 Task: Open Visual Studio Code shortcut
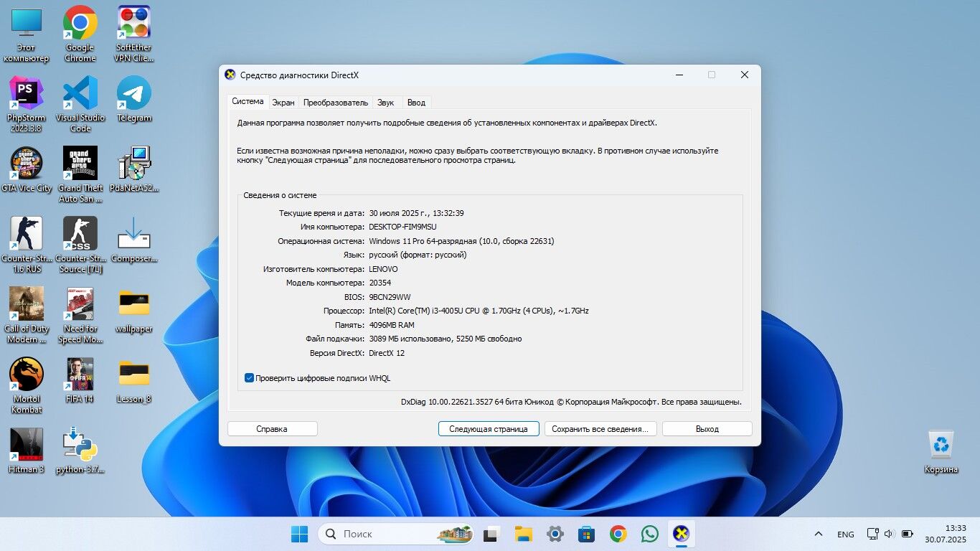click(80, 104)
